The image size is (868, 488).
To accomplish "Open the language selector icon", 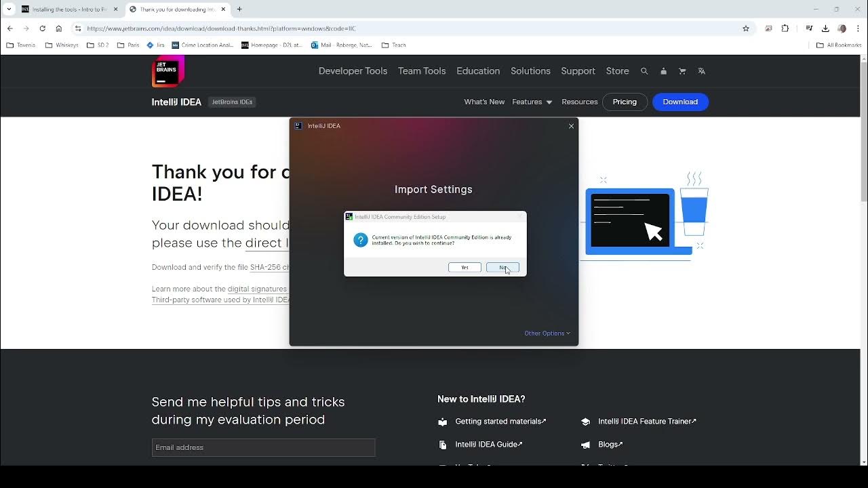I will click(x=701, y=71).
